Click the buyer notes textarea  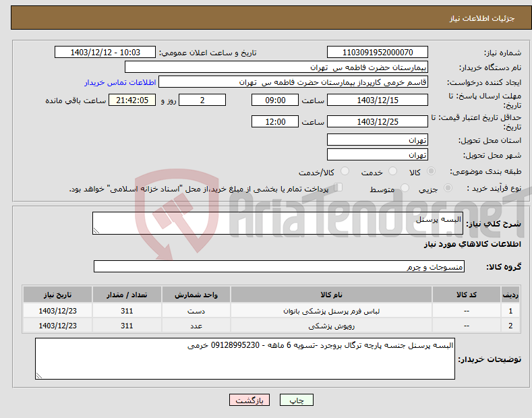click(x=245, y=359)
